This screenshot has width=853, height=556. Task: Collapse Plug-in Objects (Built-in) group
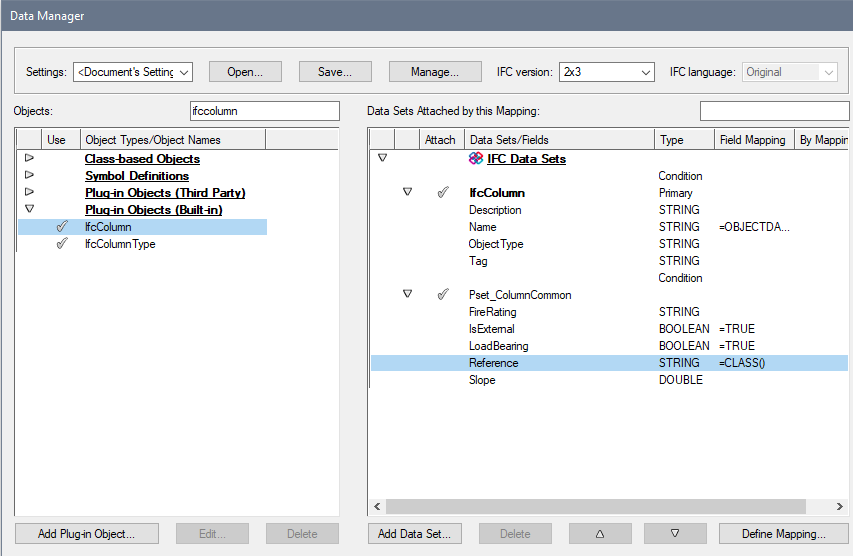[x=29, y=210]
